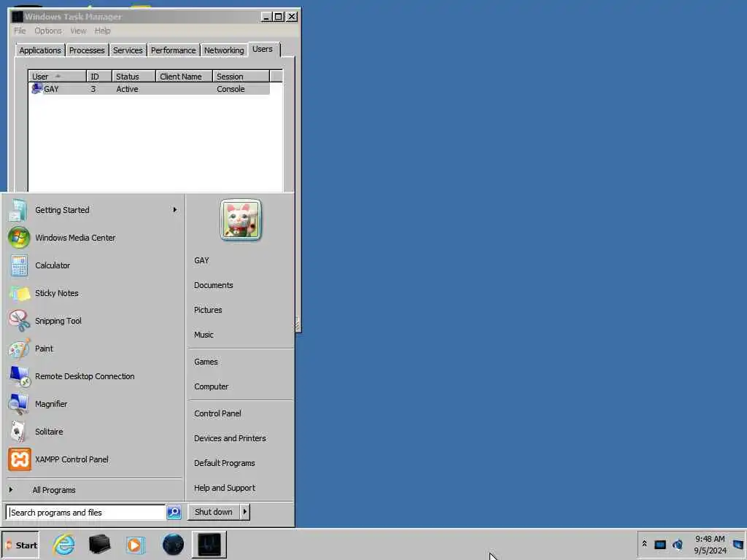The width and height of the screenshot is (747, 560).
Task: Open the Options menu in Task Manager
Action: click(x=47, y=31)
